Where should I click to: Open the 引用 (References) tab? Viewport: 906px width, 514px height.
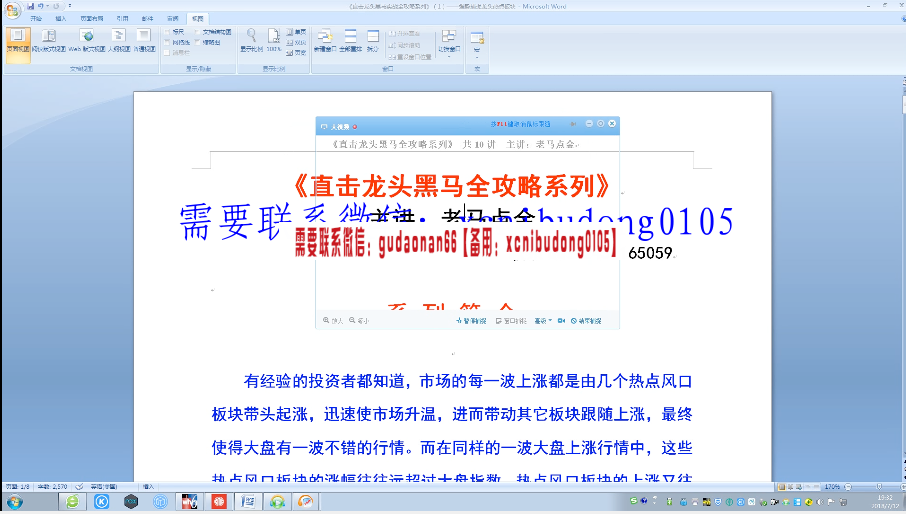(x=122, y=18)
